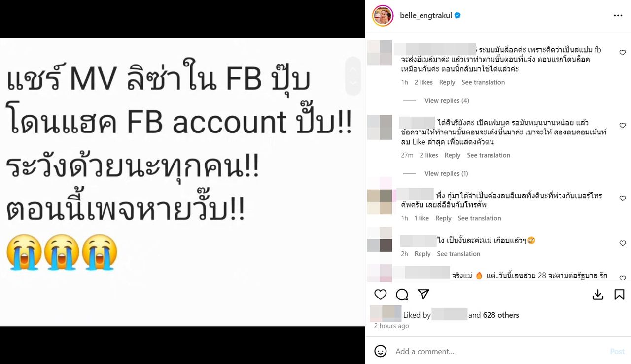Open belle_engtrakul username link
Viewport: 631px width, 364px height.
point(426,16)
